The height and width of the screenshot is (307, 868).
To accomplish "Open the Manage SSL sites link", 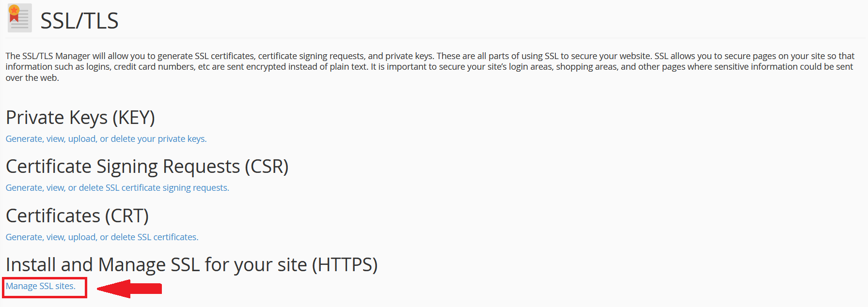I will pyautogui.click(x=41, y=286).
